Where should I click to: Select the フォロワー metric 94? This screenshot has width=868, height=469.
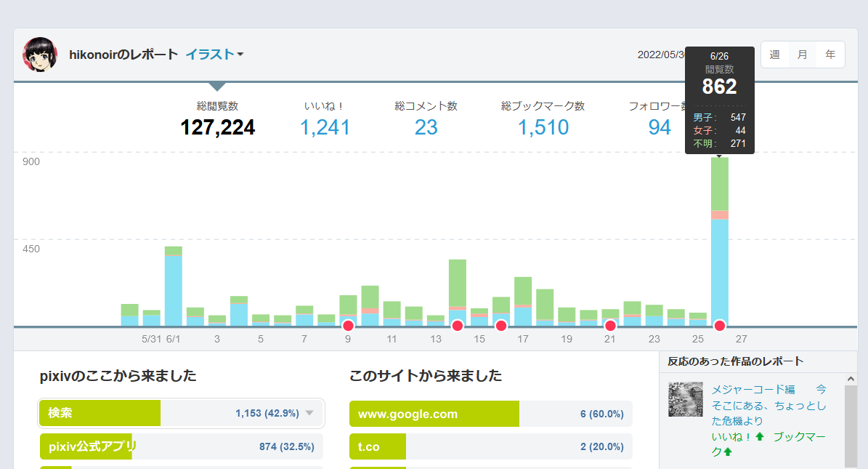tap(659, 119)
